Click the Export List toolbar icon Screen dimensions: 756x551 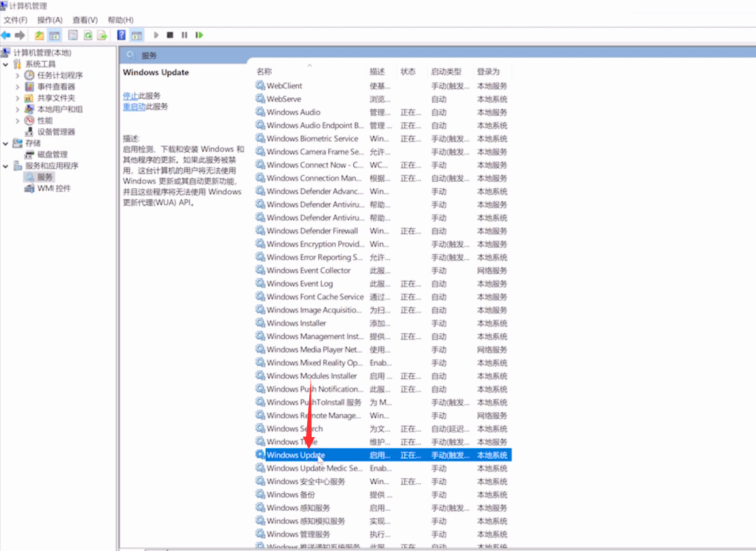(102, 35)
